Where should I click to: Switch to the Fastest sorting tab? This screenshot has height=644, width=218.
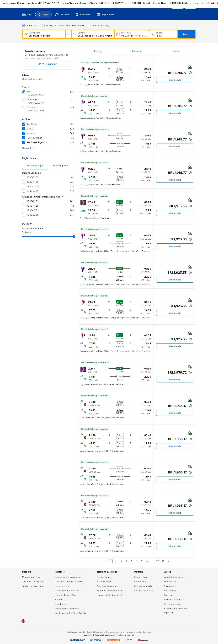coord(176,51)
